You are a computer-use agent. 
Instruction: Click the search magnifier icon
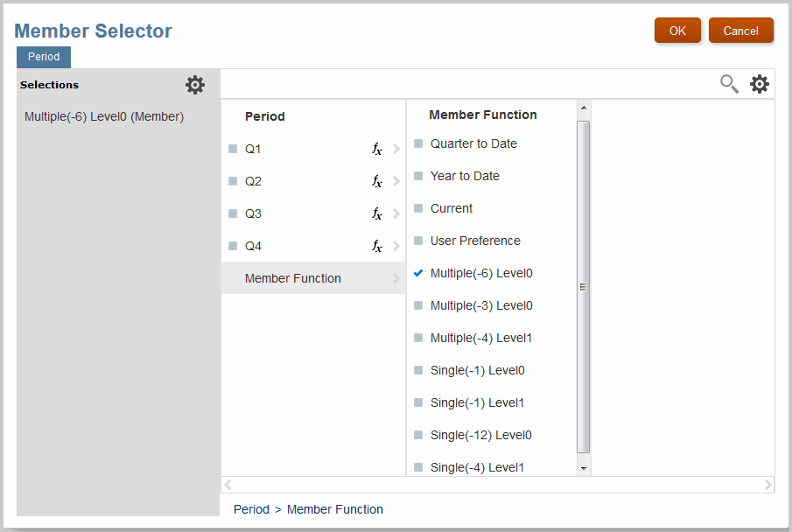(x=728, y=84)
